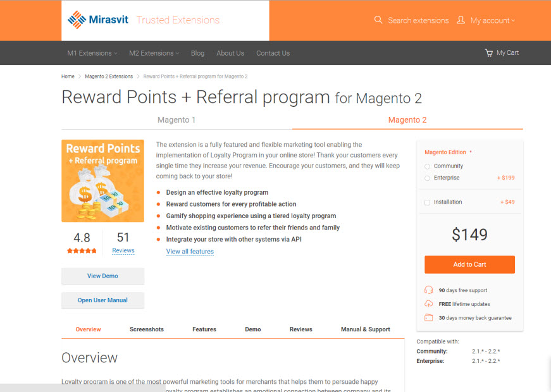Click the money back guarantee icon
This screenshot has width=551, height=392.
pos(429,318)
